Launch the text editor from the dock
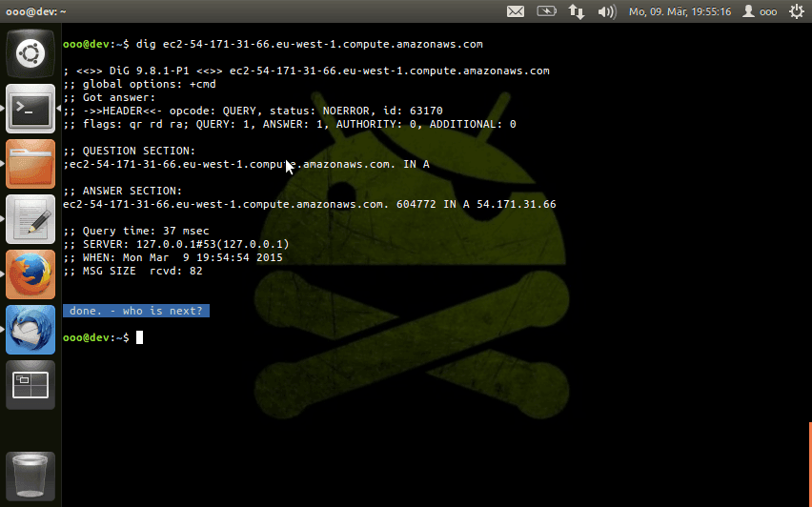This screenshot has width=812, height=507. tap(30, 219)
